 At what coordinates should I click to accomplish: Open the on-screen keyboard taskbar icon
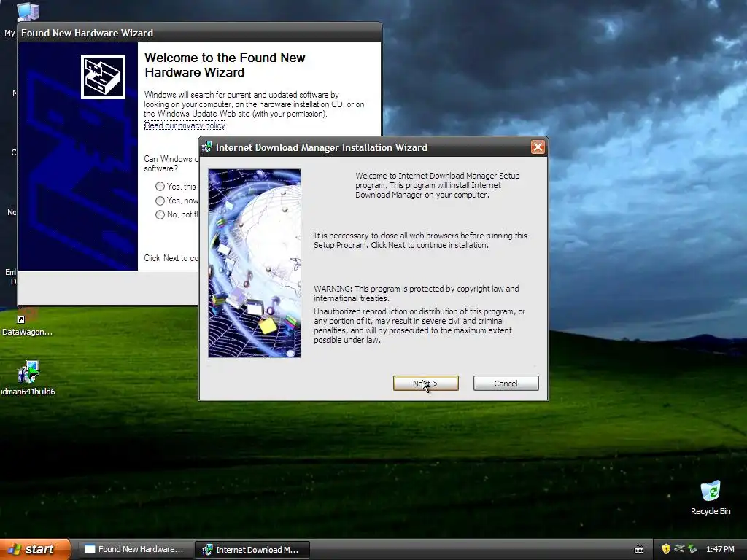(x=639, y=550)
